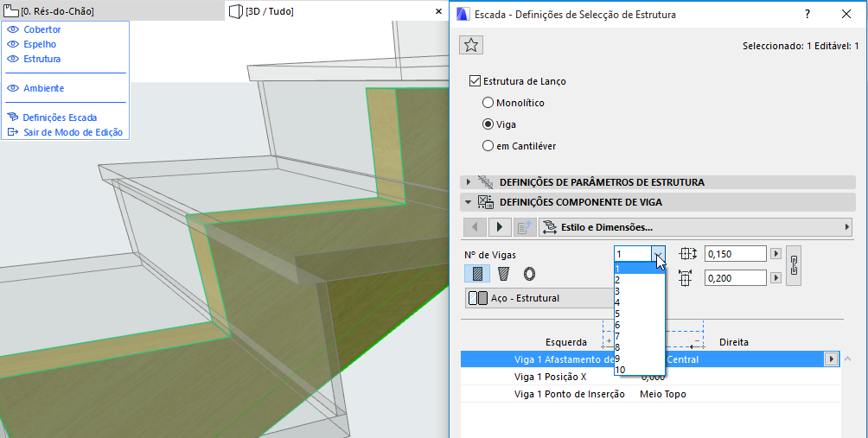The width and height of the screenshot is (868, 438).
Task: Choose 3 in beam number list
Action: coord(640,291)
